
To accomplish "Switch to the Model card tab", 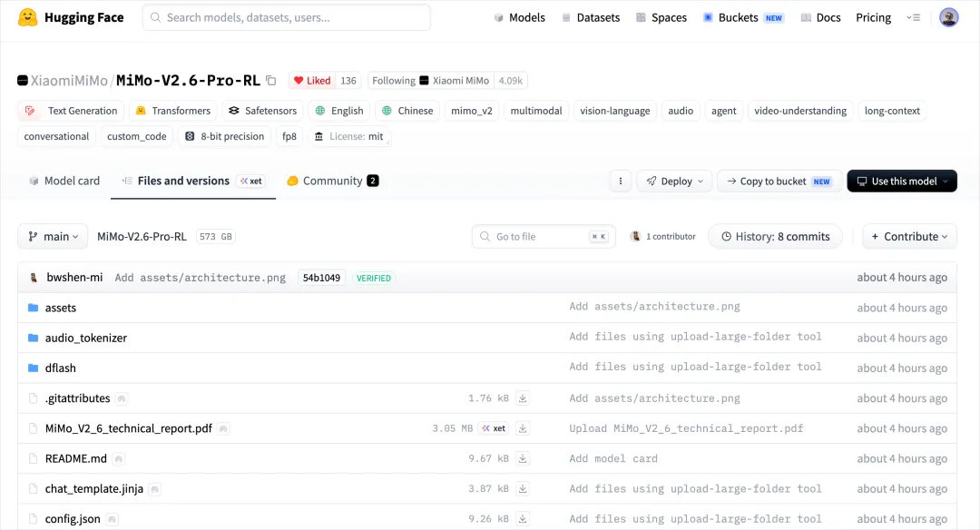I will point(64,181).
